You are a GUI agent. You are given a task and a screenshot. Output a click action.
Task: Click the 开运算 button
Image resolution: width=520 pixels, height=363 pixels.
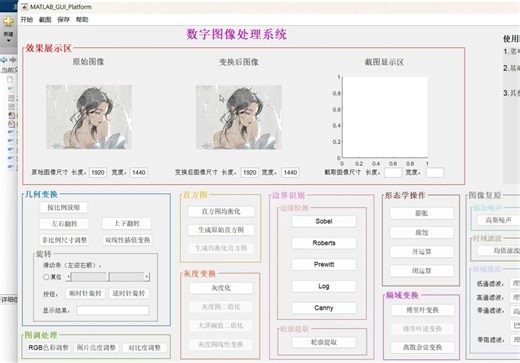422,252
